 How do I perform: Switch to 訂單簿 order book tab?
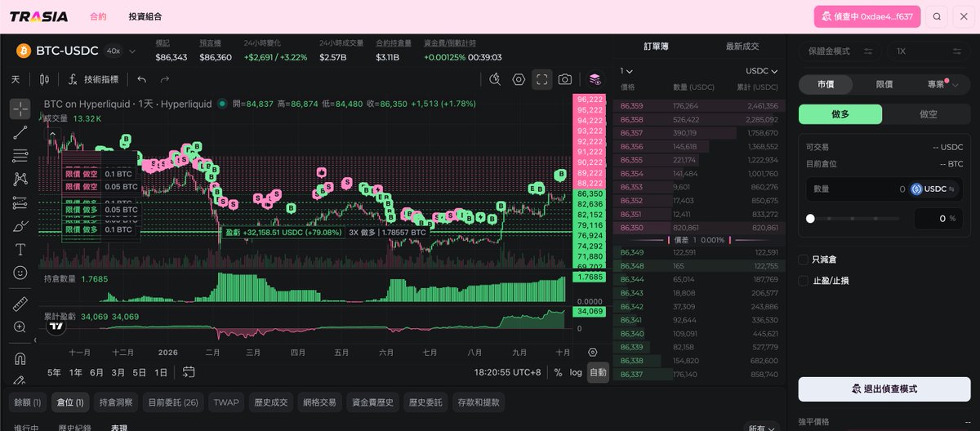coord(656,47)
